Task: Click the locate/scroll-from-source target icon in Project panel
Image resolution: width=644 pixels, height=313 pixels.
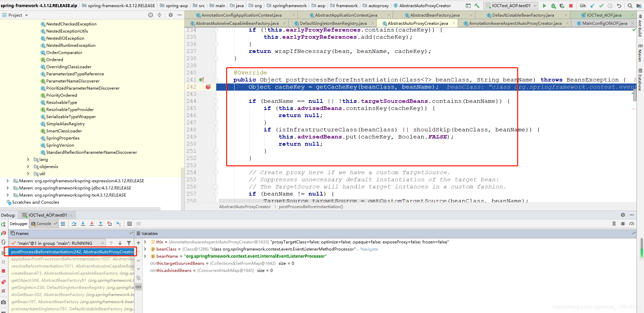Action: click(x=151, y=15)
